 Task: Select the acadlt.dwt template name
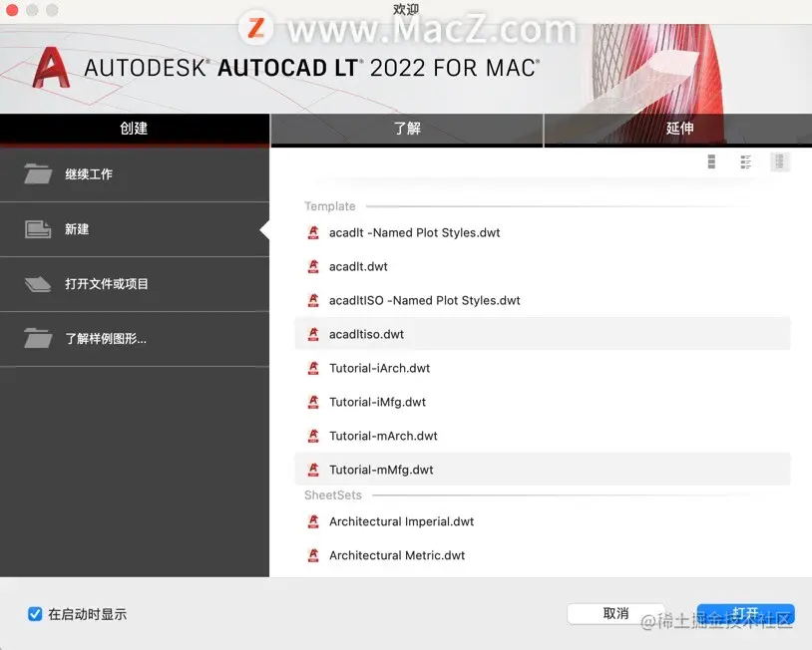pos(358,266)
